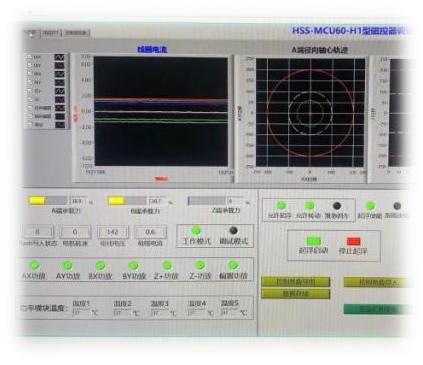Open the BY plot style swatch icon
The height and width of the screenshot is (365, 423).
click(59, 82)
